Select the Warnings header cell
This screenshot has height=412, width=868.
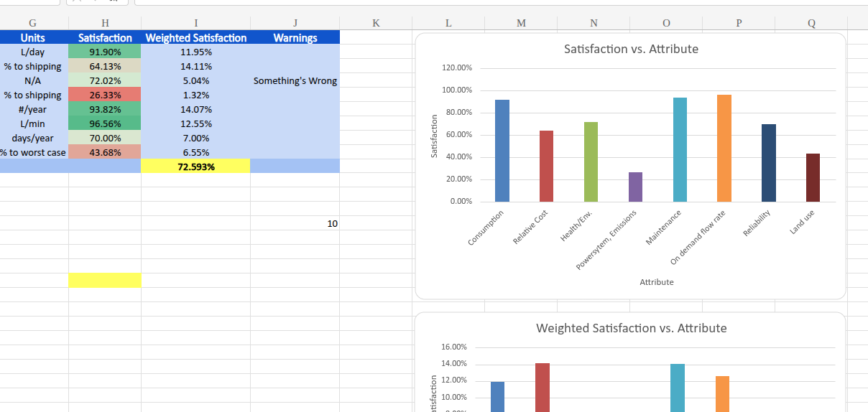(295, 38)
